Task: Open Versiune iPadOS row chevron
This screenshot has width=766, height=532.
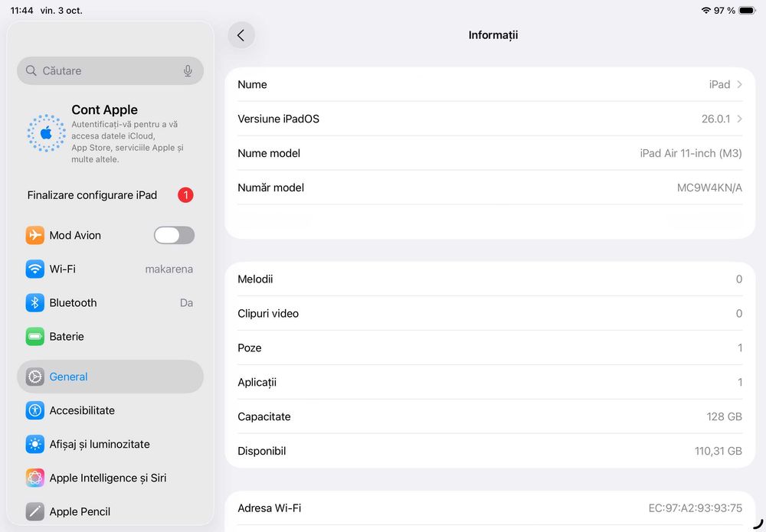Action: pos(740,119)
